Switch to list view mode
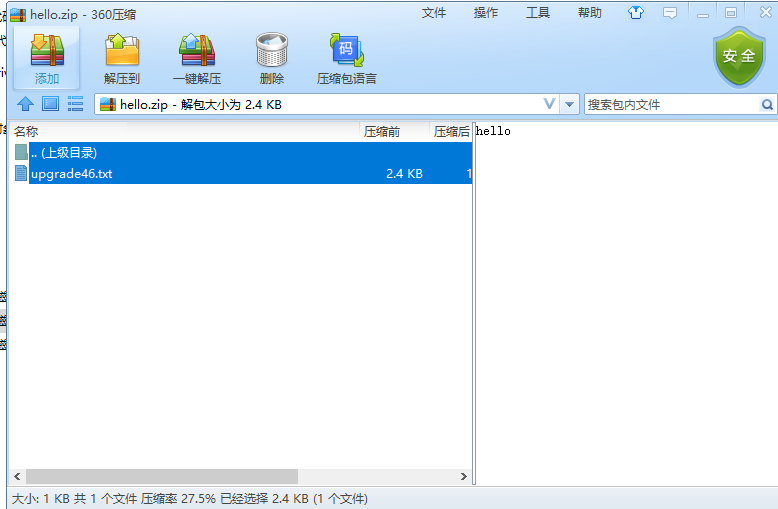The width and height of the screenshot is (778, 509). 75,104
